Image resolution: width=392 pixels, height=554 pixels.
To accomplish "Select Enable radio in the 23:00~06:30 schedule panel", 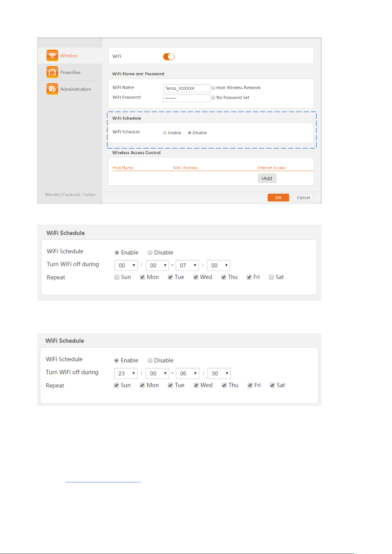I will (116, 360).
